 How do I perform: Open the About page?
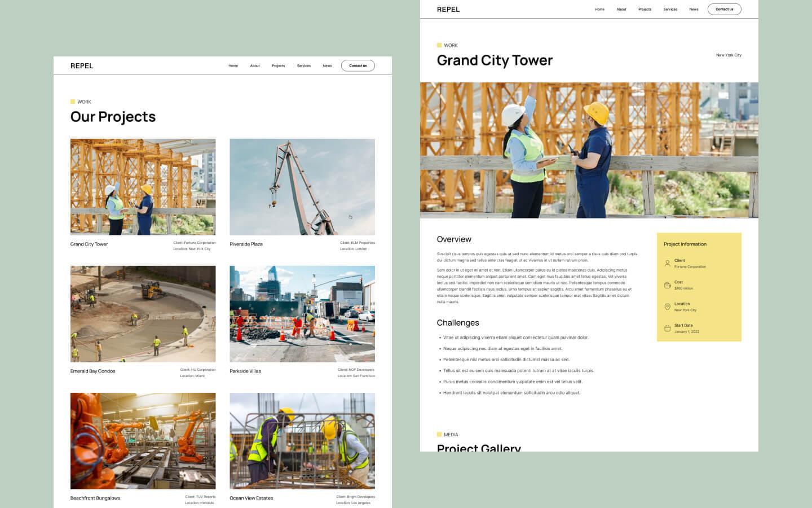(x=255, y=65)
